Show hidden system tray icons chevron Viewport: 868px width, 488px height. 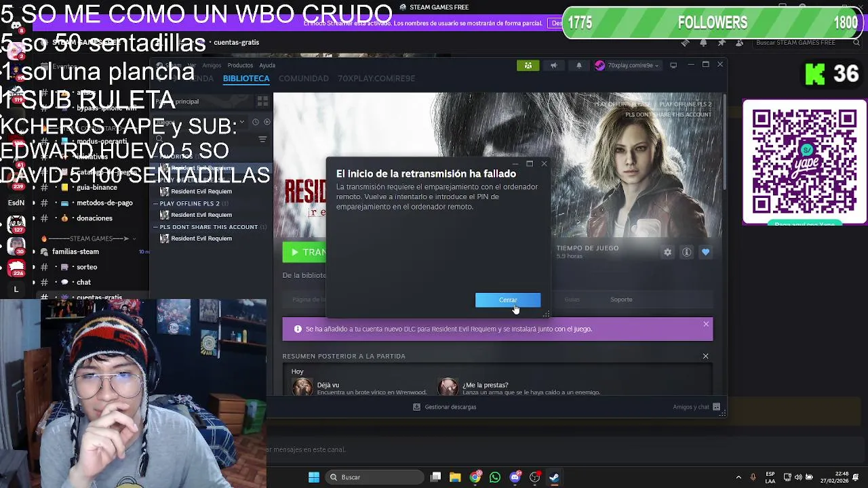click(x=738, y=477)
